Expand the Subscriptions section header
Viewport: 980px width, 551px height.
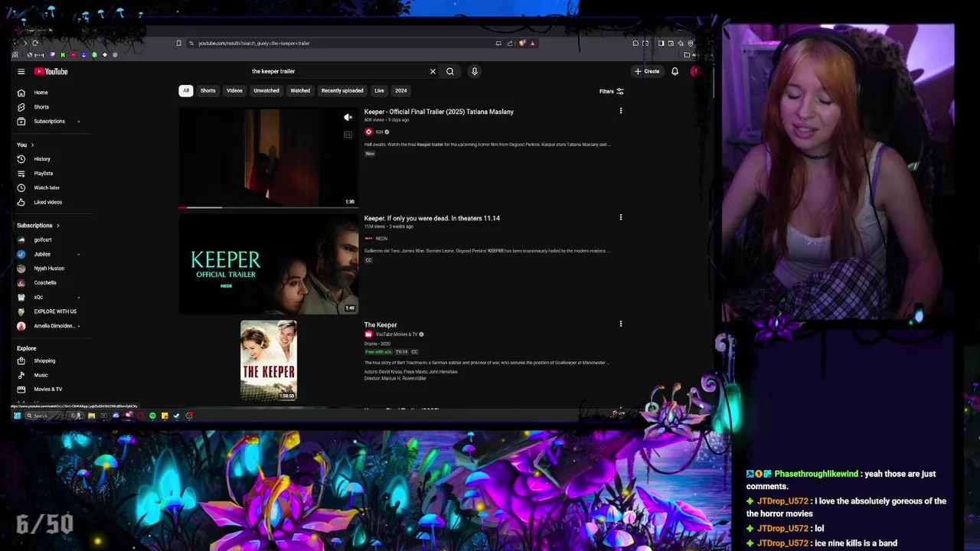coord(38,226)
